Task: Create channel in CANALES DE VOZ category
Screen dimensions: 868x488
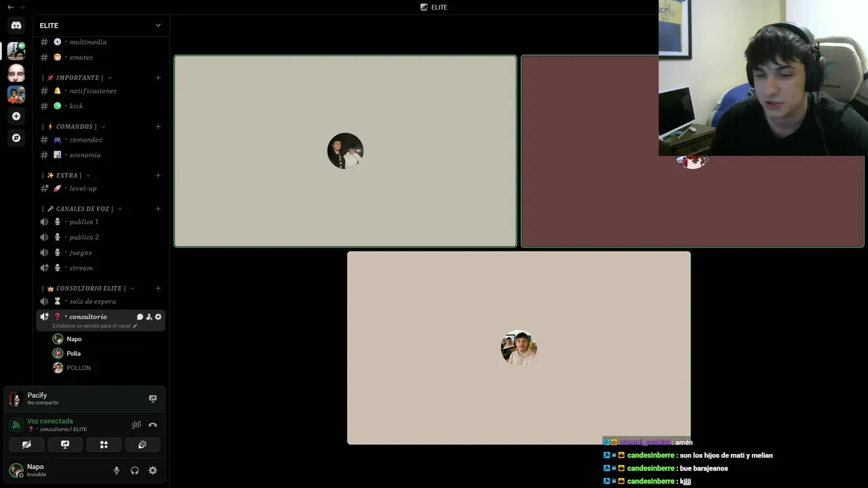Action: [x=158, y=209]
